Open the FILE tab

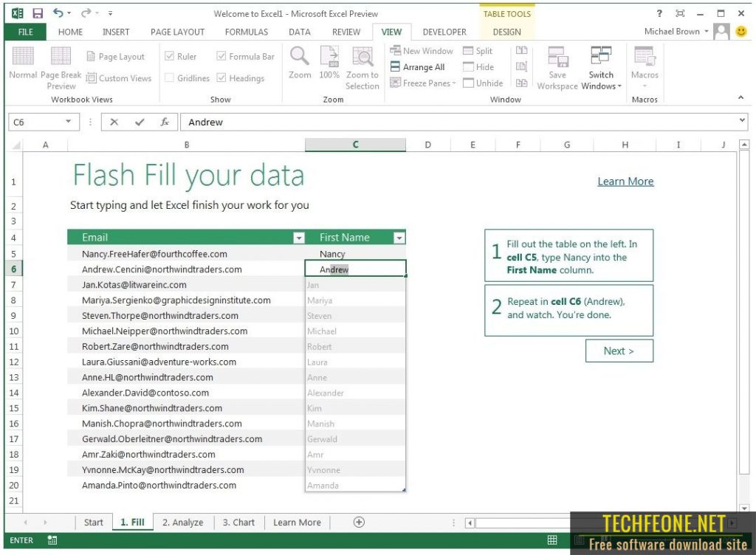(x=26, y=32)
